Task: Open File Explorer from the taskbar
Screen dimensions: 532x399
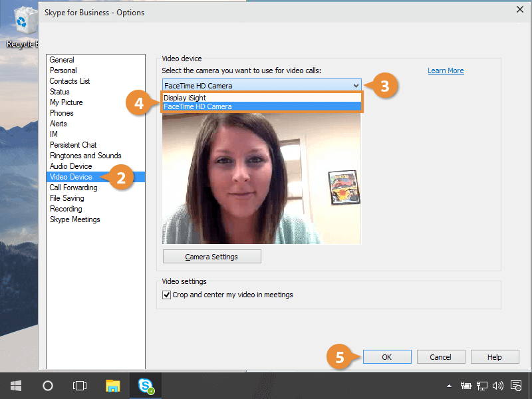Action: 113,385
